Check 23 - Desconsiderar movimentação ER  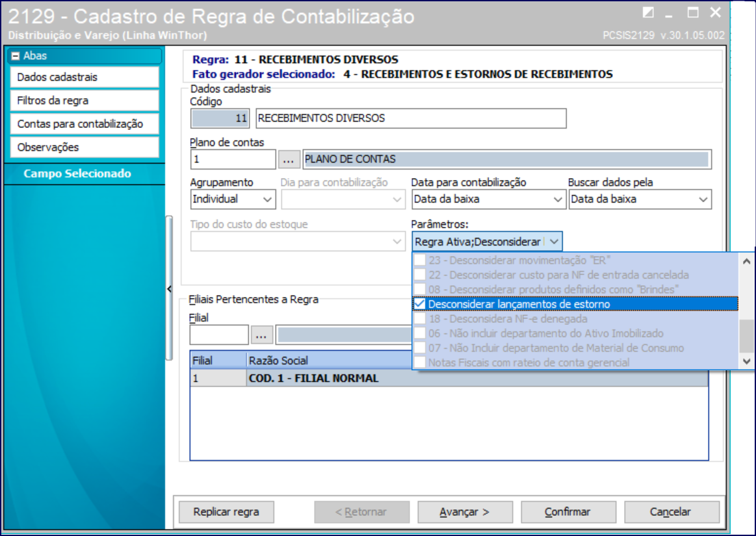(x=420, y=261)
